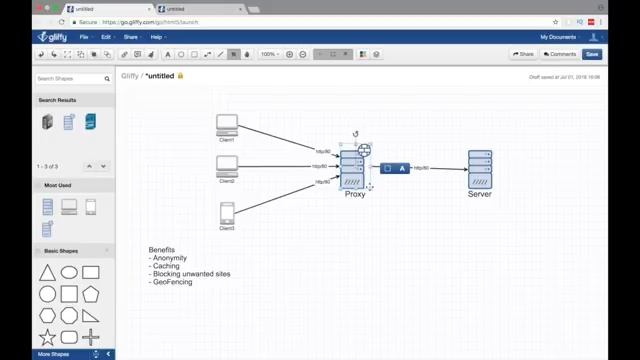Pick the dark server tower search result
This screenshot has width=640, height=360.
tap(47, 122)
